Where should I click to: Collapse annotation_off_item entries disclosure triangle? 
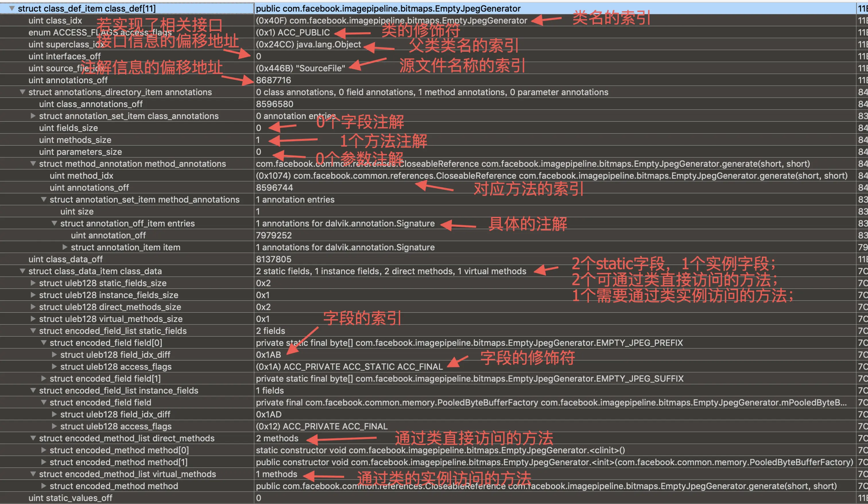point(55,223)
